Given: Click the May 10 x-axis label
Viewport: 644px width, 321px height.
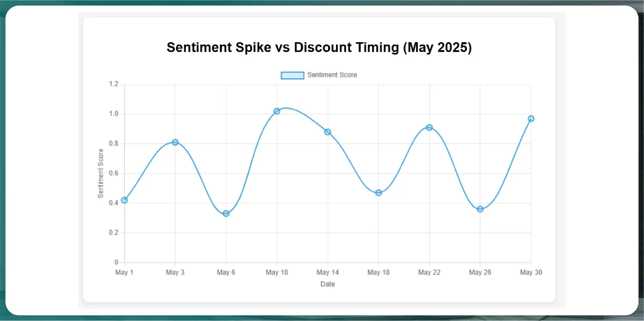Looking at the screenshot, I should (277, 272).
